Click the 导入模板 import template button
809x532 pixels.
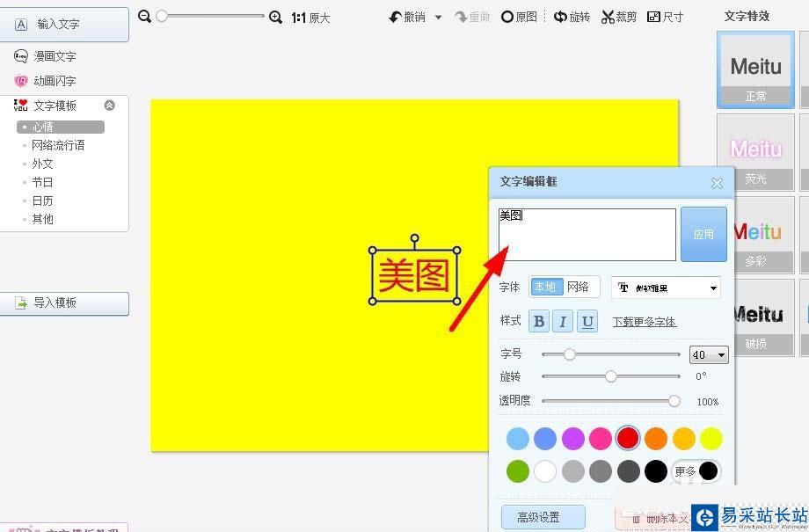tap(64, 303)
